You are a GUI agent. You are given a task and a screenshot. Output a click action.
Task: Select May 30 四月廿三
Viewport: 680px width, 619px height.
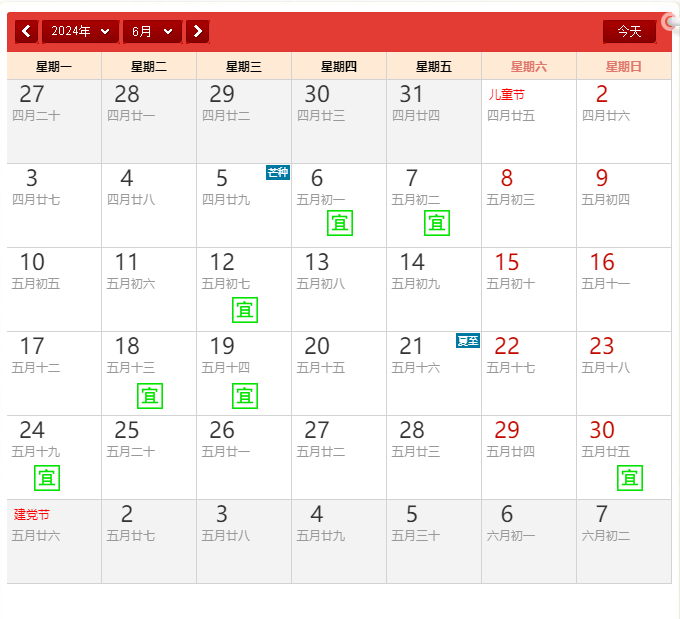click(x=339, y=121)
